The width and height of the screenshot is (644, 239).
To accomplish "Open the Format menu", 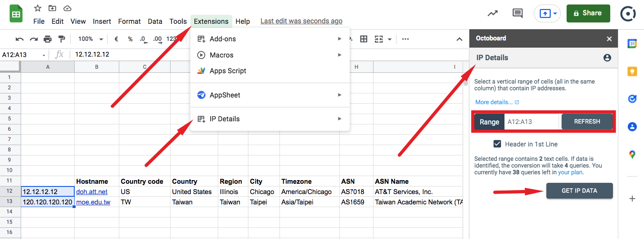I will pos(130,21).
